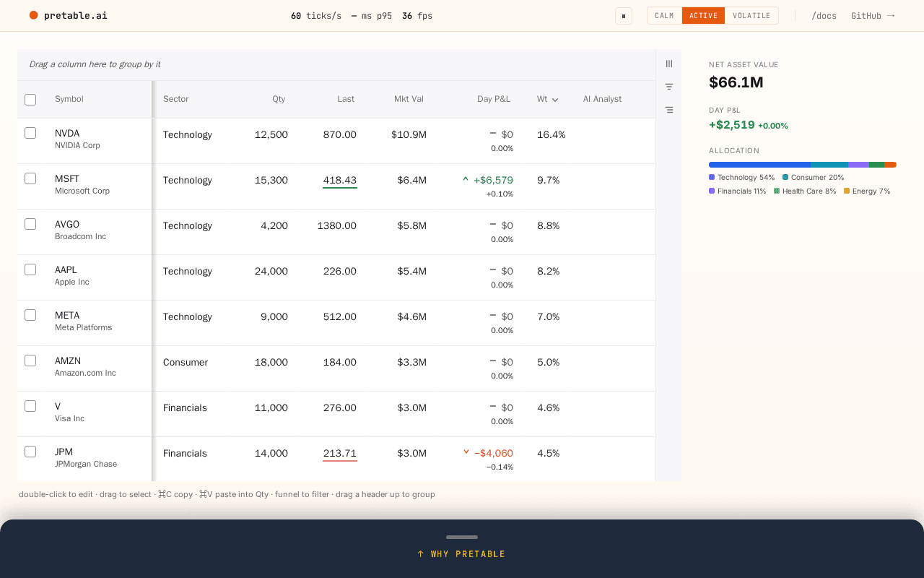The image size is (924, 578).
Task: Click the group-by drop zone bar
Action: pyautogui.click(x=336, y=64)
